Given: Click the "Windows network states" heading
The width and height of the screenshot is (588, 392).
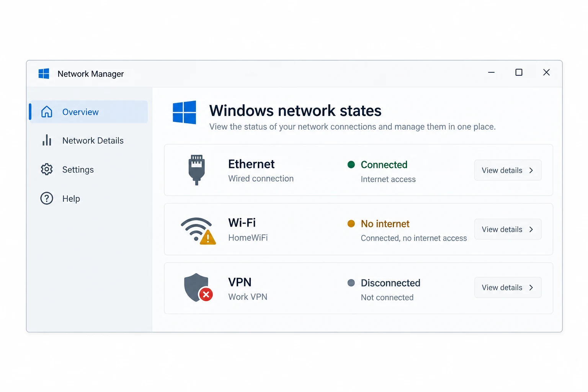Looking at the screenshot, I should (x=295, y=111).
